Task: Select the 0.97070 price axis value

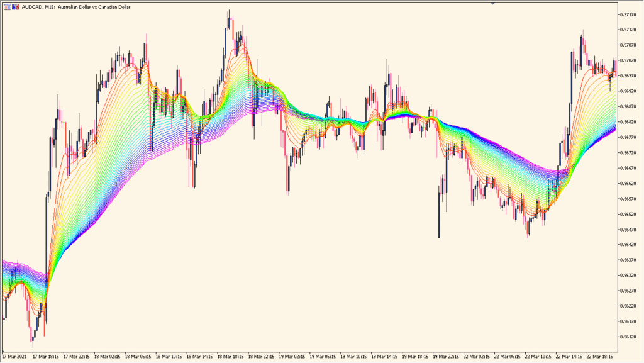Action: tap(628, 45)
